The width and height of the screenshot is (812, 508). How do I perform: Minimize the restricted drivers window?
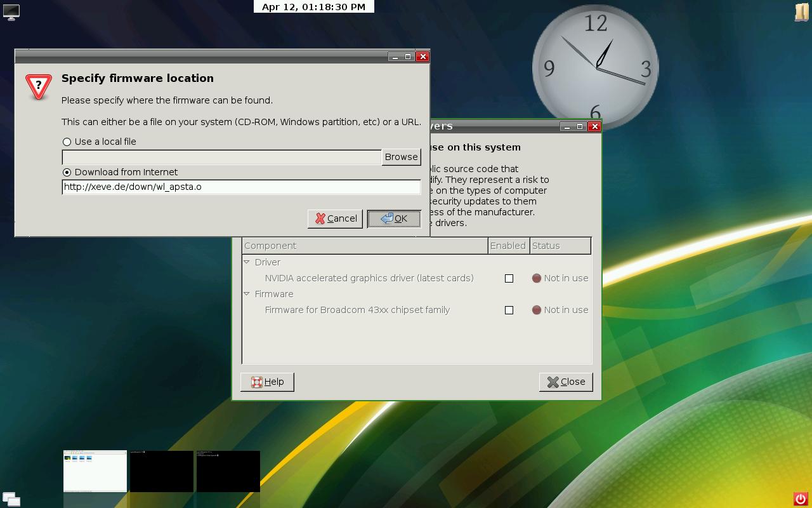click(x=567, y=126)
